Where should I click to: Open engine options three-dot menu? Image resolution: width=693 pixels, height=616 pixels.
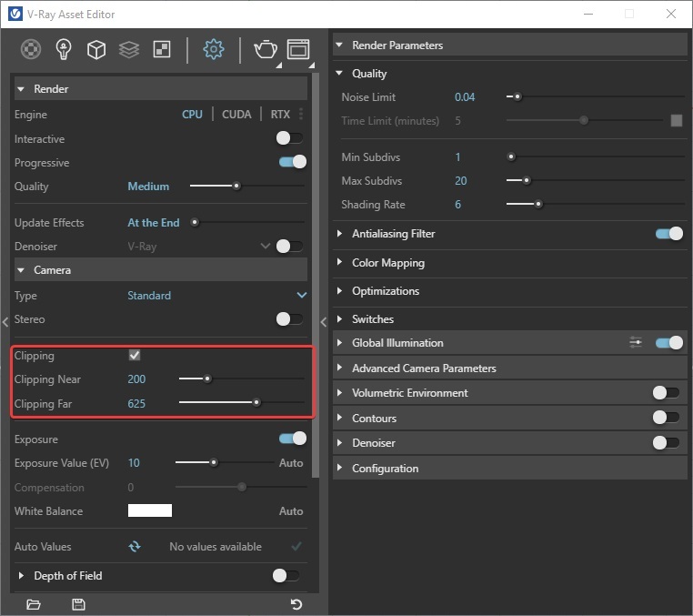[x=301, y=114]
